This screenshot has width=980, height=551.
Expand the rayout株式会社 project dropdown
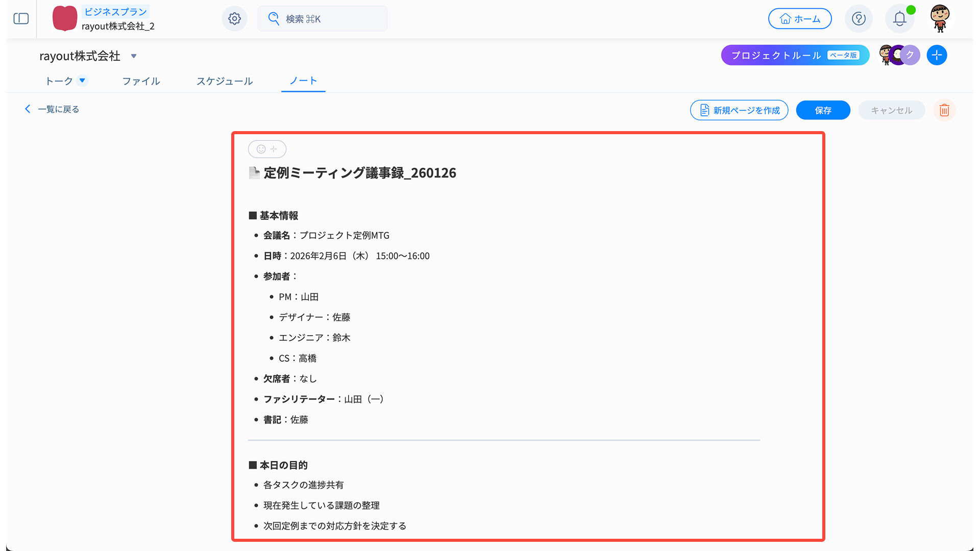[134, 56]
